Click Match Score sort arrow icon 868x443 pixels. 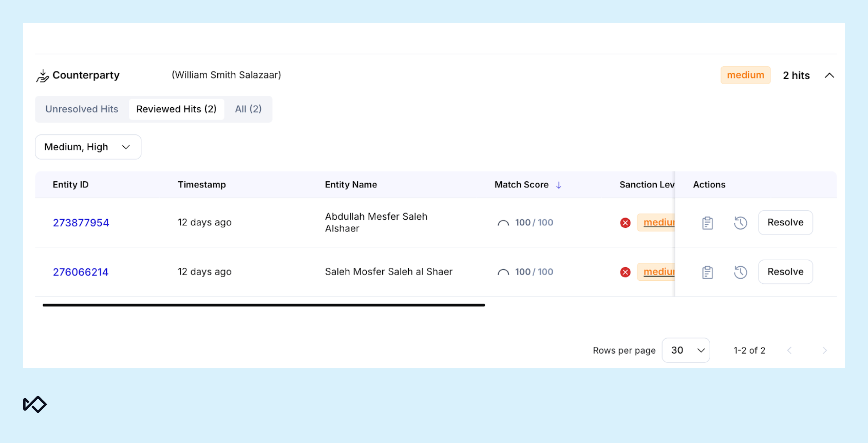(x=559, y=185)
